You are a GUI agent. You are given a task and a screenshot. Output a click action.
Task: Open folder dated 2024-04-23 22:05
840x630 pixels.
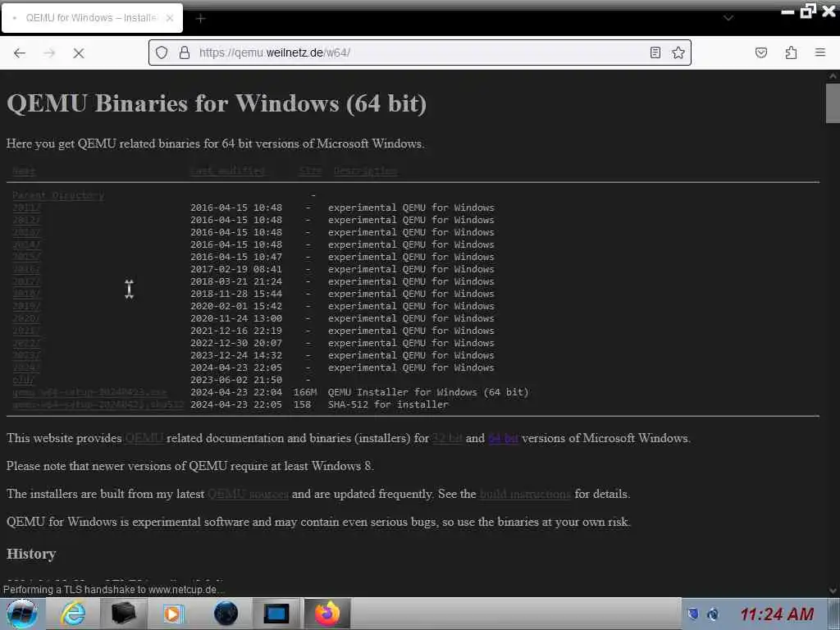(26, 368)
